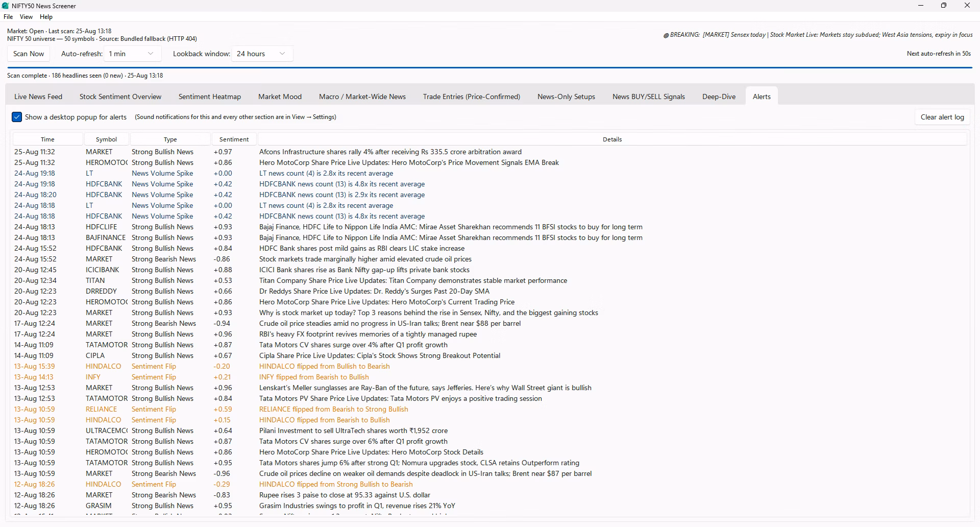980x527 pixels.
Task: Select 'Tata Motors PV enjoys a positive trading session'
Action: [490, 398]
